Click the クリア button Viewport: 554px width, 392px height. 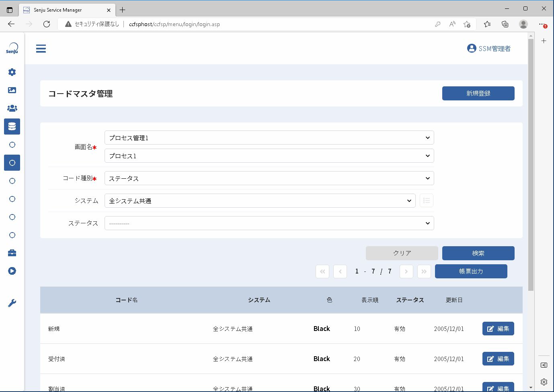[402, 253]
